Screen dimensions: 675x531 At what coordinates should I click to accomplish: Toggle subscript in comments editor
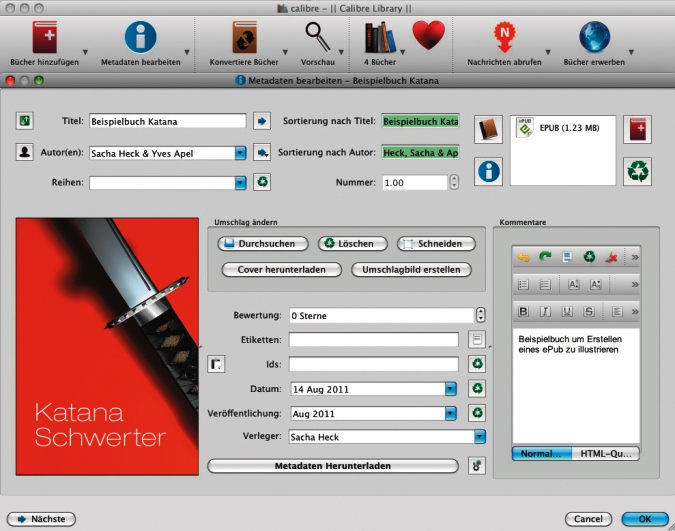tap(596, 285)
